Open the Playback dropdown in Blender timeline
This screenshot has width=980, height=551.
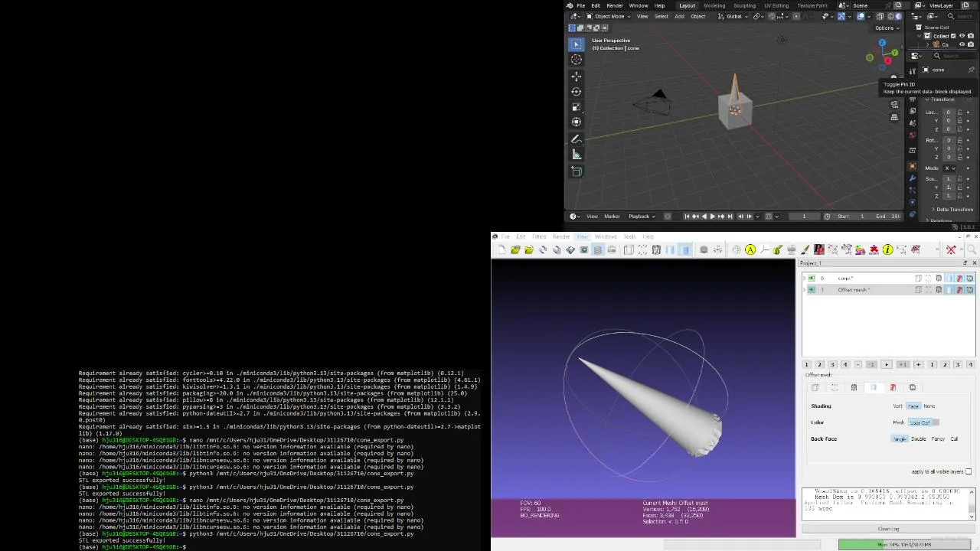click(641, 217)
